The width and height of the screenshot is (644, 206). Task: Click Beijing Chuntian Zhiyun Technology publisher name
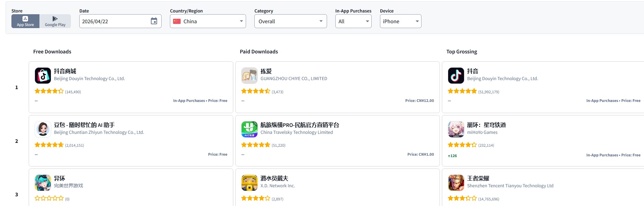(x=99, y=132)
